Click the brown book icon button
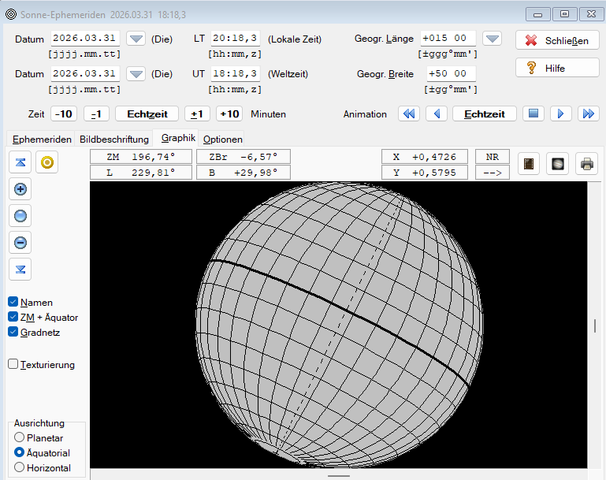This screenshot has height=480, width=606. coord(529,163)
